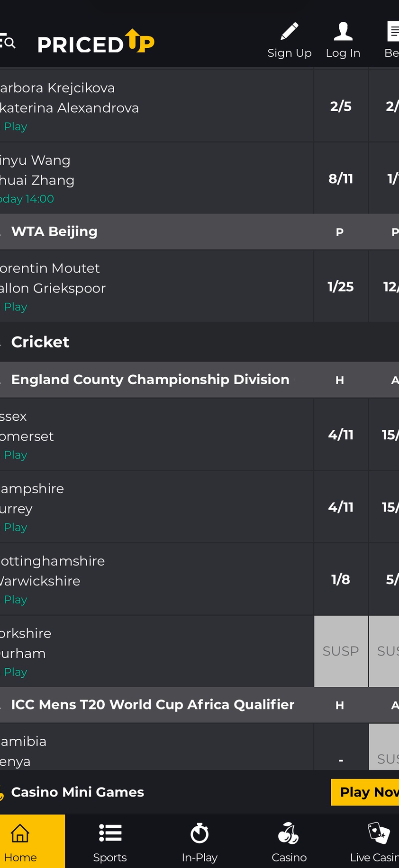Image resolution: width=399 pixels, height=868 pixels.
Task: Open the bet slip icon
Action: pyautogui.click(x=393, y=32)
